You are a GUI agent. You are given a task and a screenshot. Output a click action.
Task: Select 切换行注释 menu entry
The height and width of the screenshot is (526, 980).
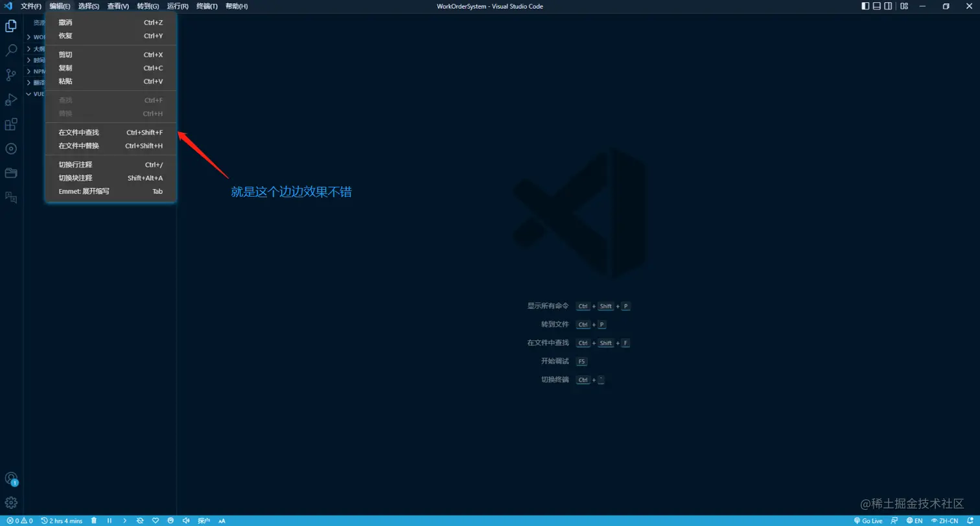point(111,165)
